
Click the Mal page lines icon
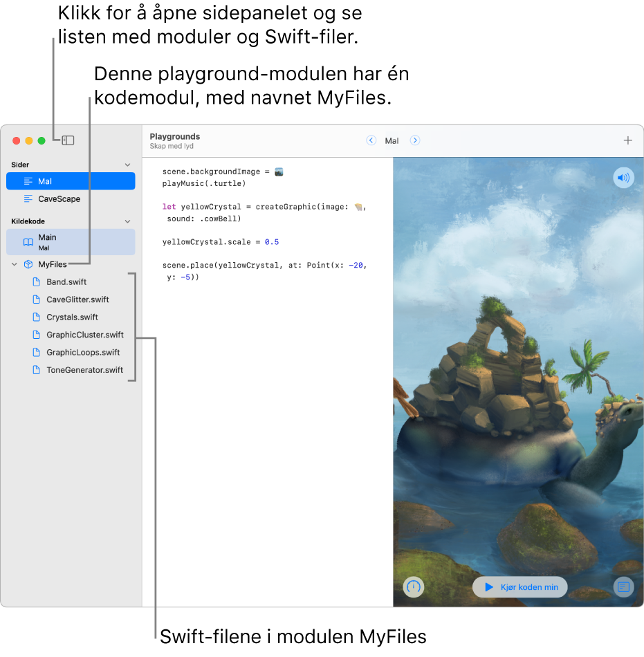click(x=28, y=181)
